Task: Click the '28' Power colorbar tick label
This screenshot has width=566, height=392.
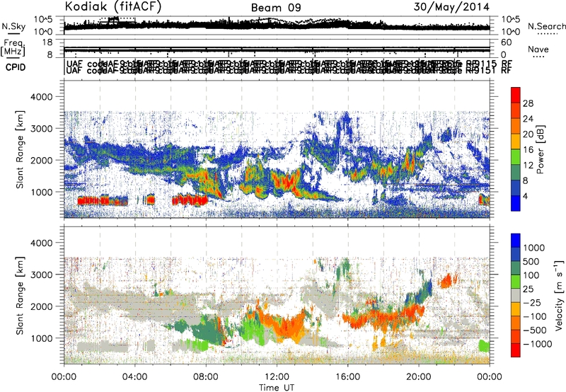Action: (x=528, y=103)
